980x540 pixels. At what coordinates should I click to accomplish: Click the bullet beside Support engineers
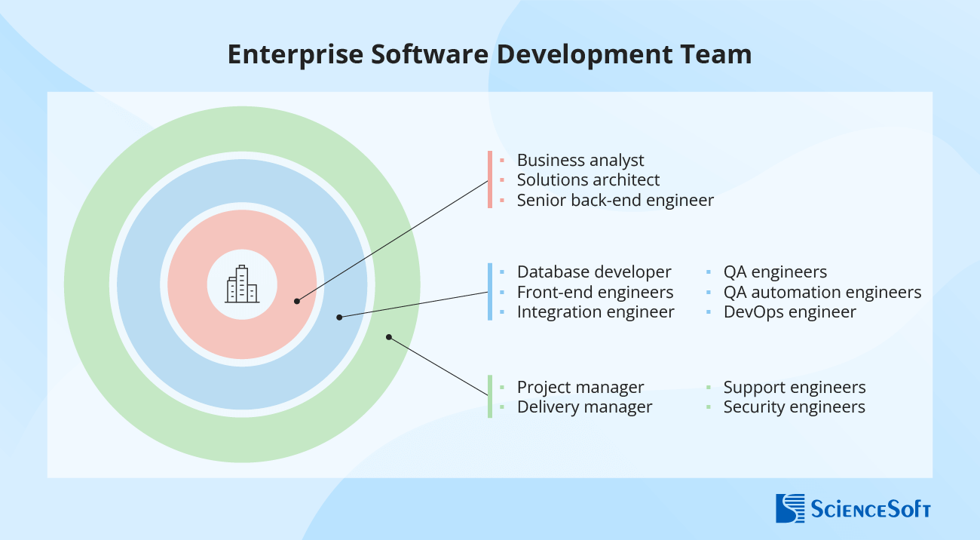tap(709, 387)
